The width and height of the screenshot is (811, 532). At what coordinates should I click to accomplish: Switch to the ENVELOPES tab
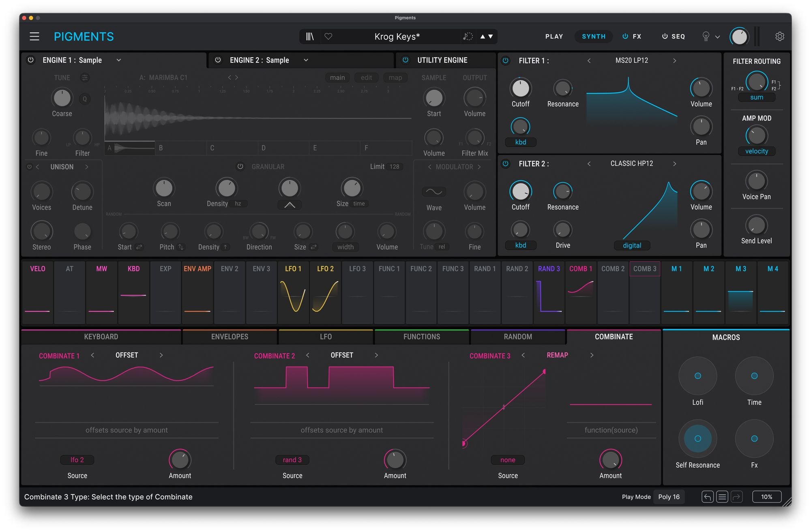click(230, 337)
